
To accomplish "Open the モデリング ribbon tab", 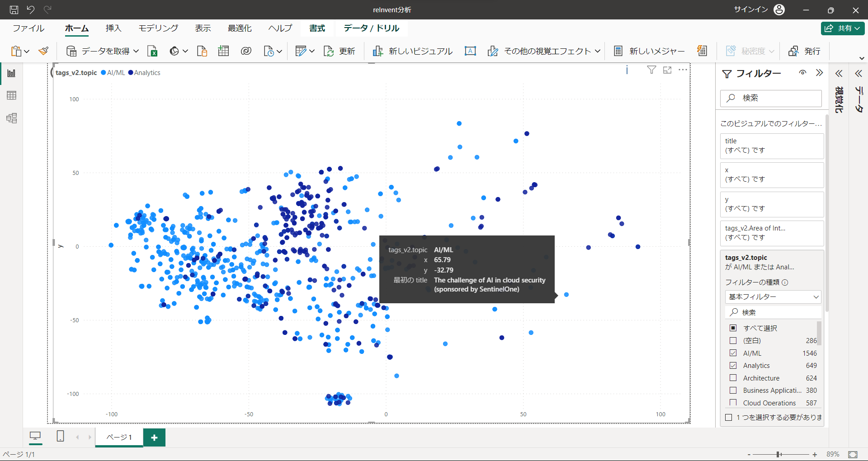I will [158, 28].
